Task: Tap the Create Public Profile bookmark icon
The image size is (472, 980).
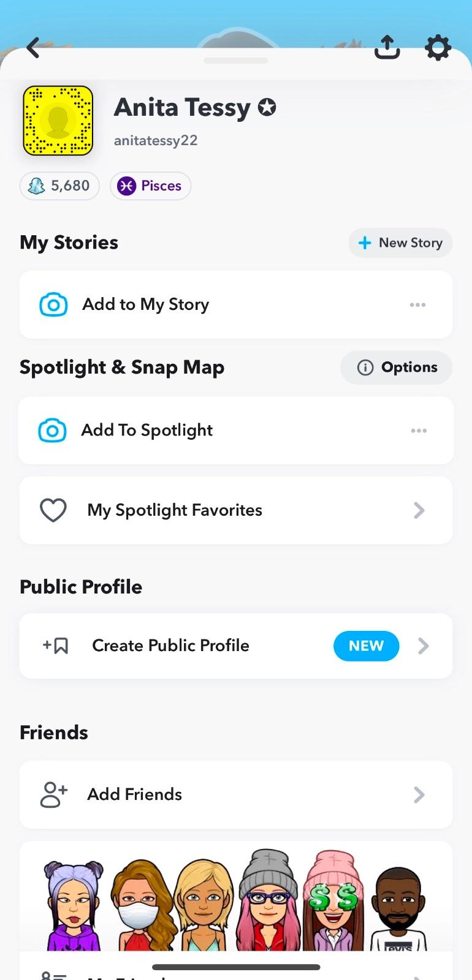Action: point(56,646)
